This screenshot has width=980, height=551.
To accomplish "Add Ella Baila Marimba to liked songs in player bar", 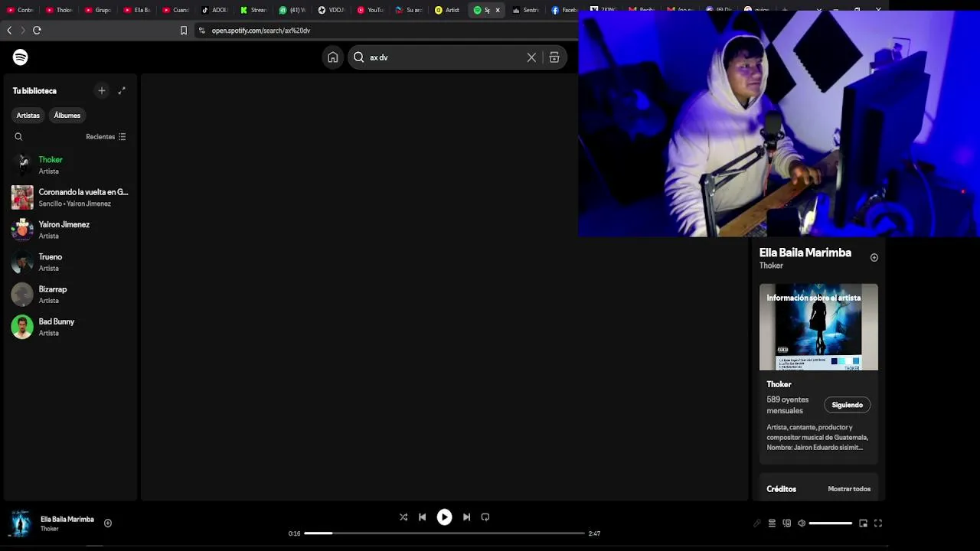I will tap(108, 523).
